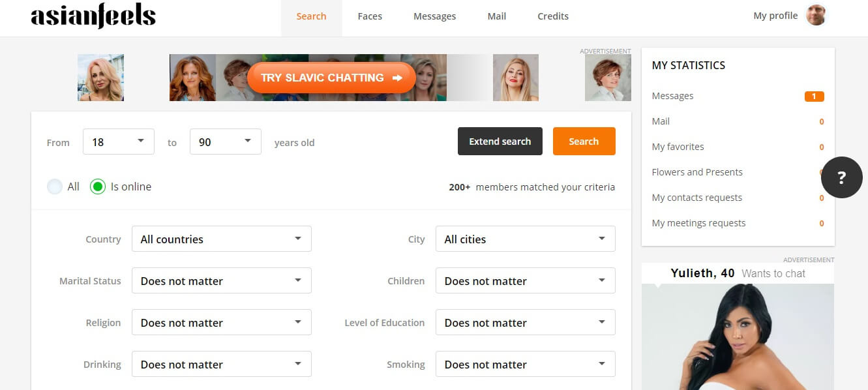
Task: Open My contacts requests link
Action: click(697, 198)
